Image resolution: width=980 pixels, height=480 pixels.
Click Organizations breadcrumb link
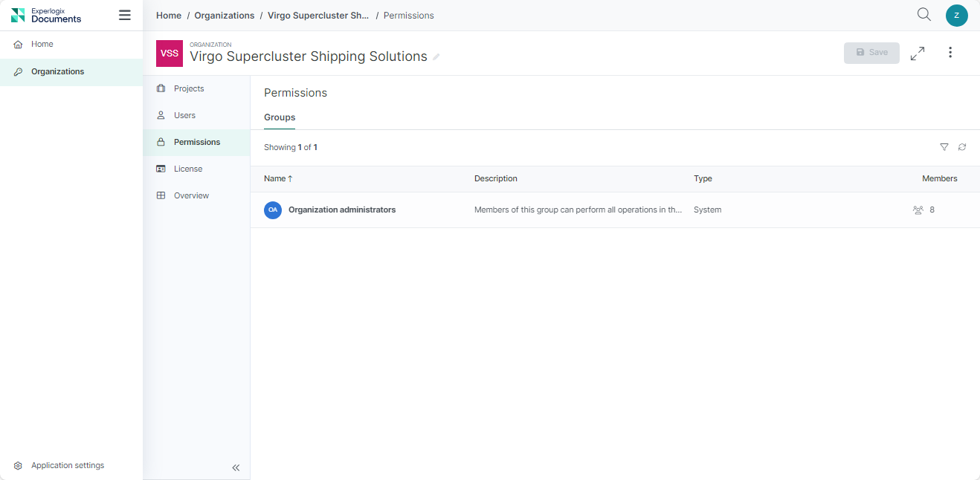click(x=225, y=16)
